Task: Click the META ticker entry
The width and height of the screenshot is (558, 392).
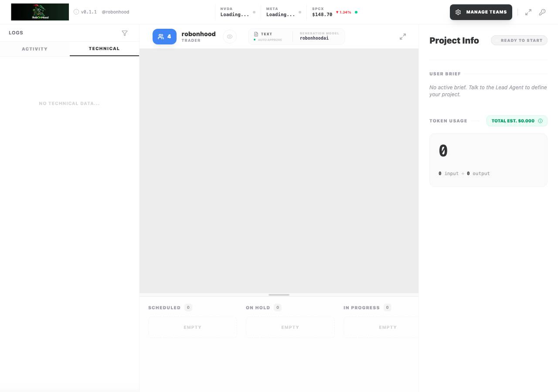Action: 283,12
